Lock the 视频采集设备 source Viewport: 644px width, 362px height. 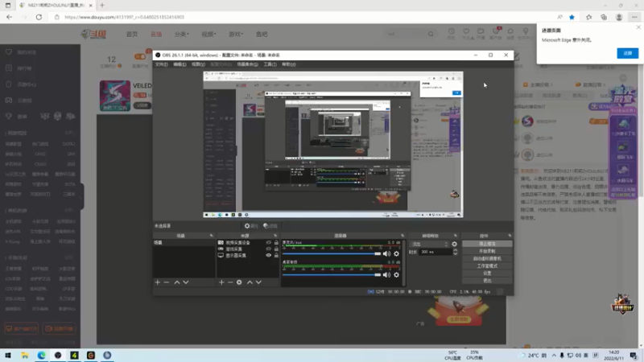click(x=276, y=243)
